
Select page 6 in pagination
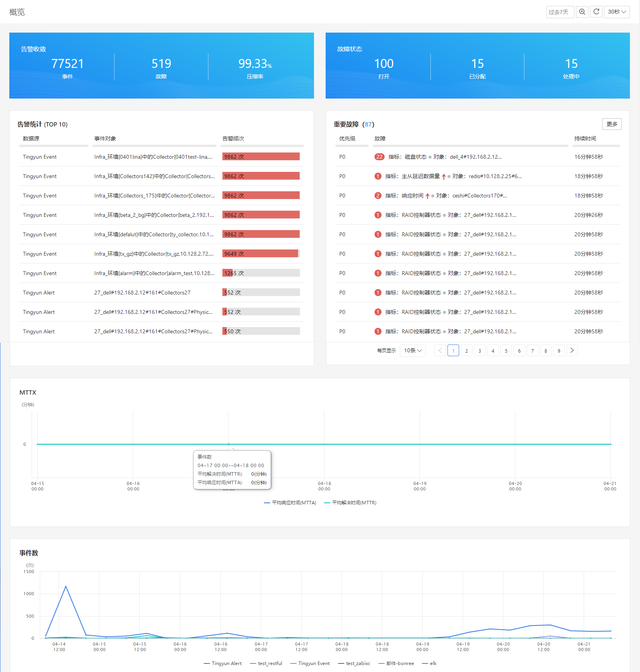click(x=519, y=351)
